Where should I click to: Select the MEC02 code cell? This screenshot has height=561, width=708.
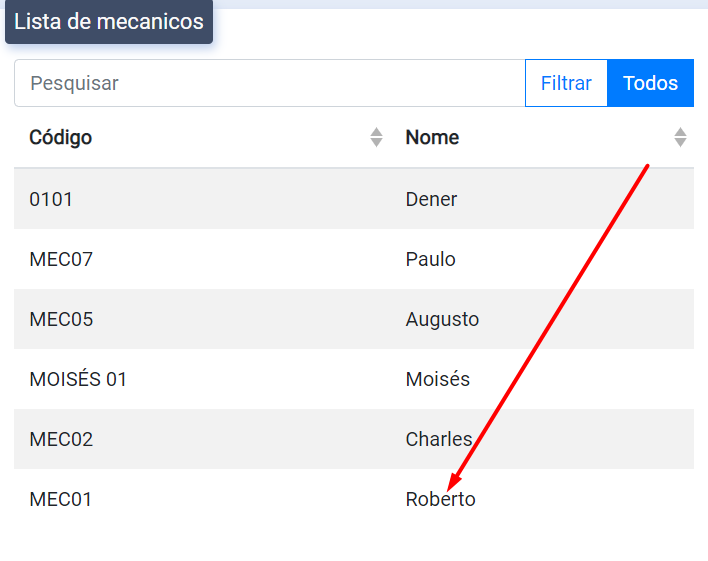[x=61, y=439]
